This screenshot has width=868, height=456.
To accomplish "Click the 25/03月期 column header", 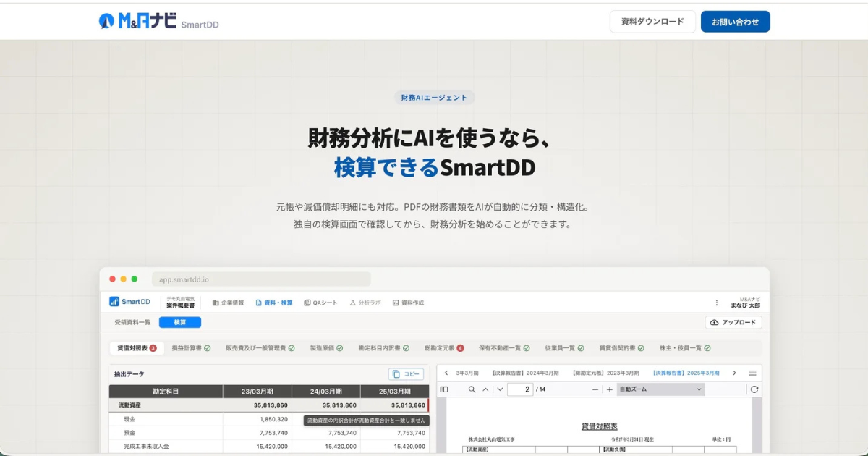I will (394, 392).
